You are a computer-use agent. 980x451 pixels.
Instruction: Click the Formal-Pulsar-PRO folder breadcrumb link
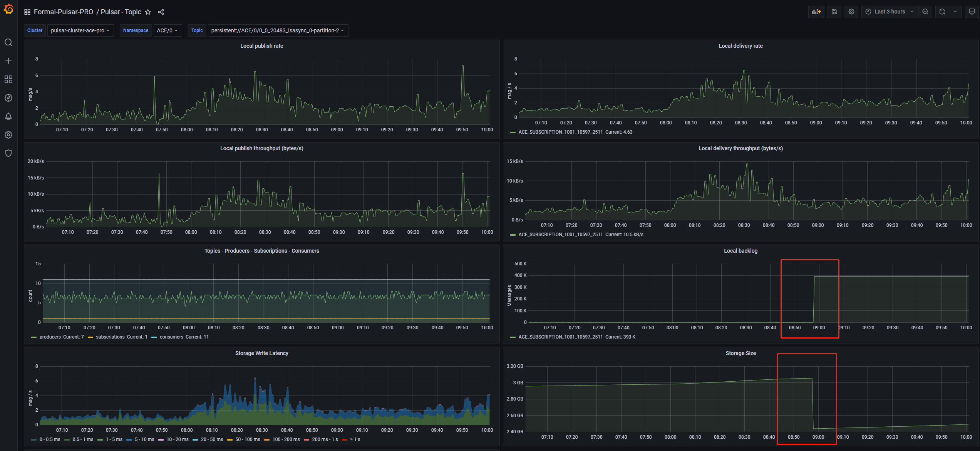pyautogui.click(x=63, y=12)
